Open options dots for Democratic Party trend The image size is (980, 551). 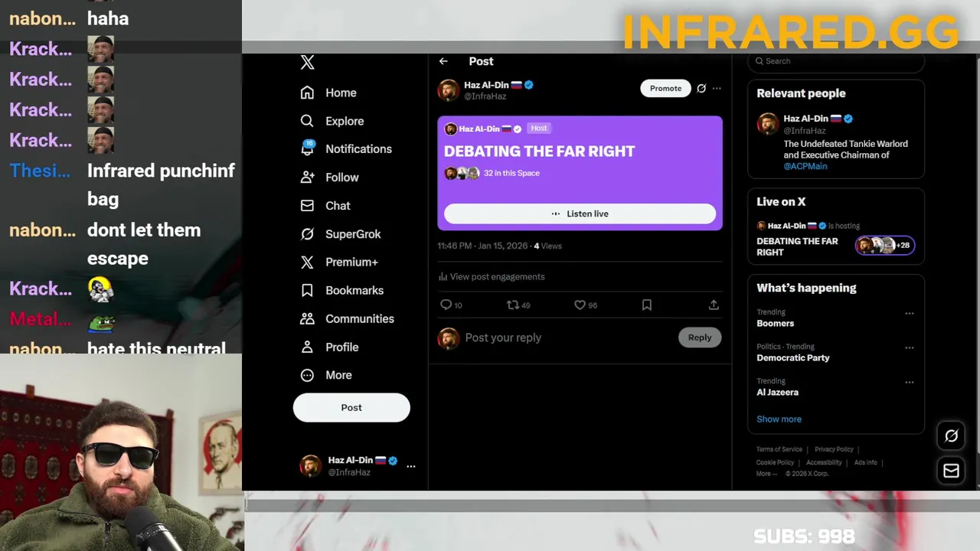[x=910, y=348]
